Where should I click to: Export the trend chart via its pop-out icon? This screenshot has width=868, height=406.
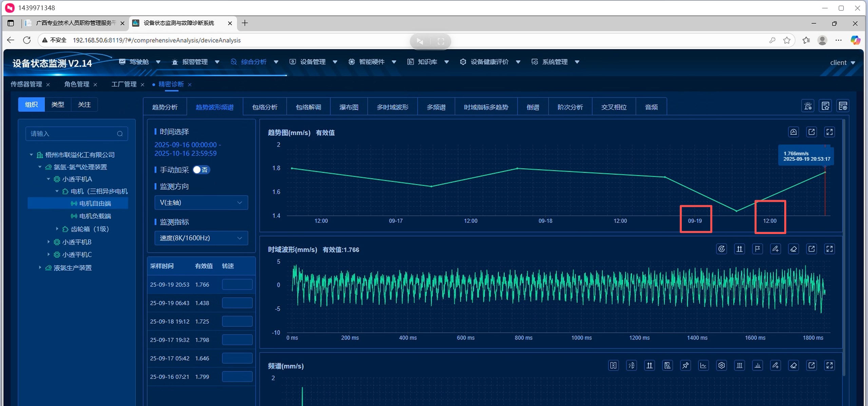pos(811,132)
